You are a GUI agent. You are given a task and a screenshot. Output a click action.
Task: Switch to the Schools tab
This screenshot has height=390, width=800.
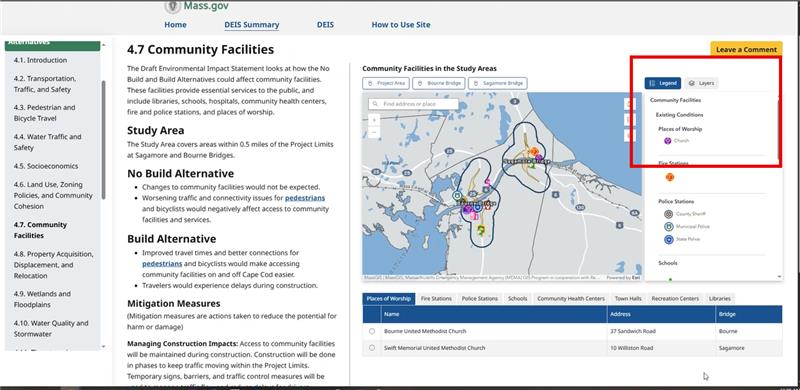[x=517, y=299]
